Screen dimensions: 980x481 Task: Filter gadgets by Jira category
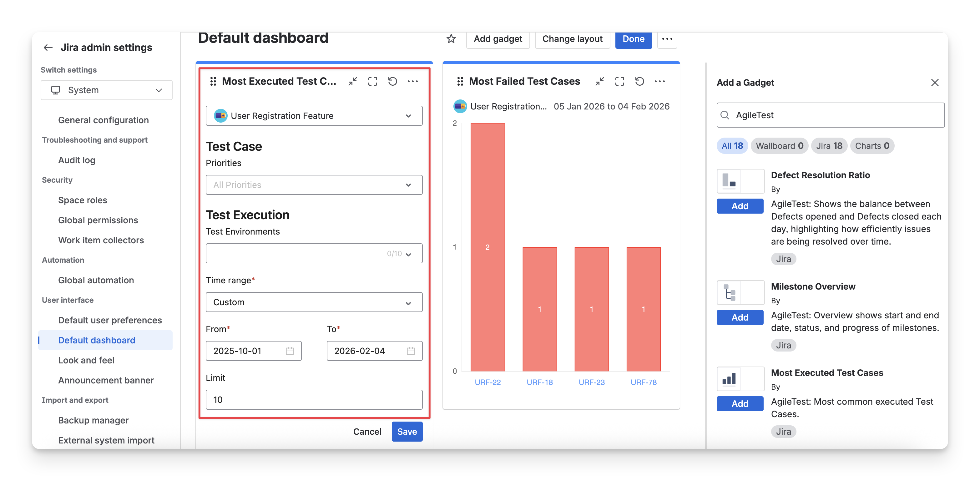point(829,146)
